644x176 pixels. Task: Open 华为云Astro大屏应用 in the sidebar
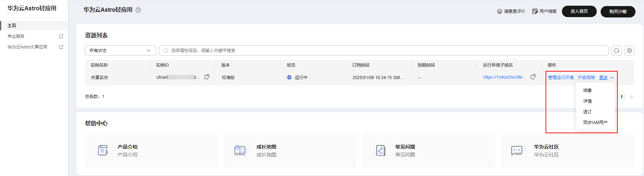pyautogui.click(x=27, y=47)
